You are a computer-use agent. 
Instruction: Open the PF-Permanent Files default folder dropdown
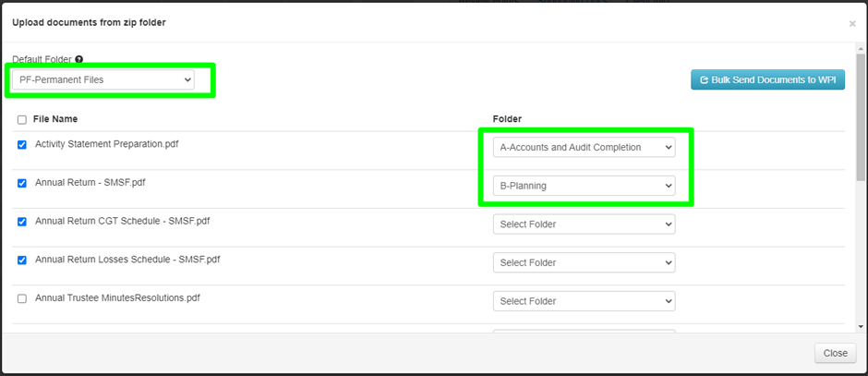103,80
